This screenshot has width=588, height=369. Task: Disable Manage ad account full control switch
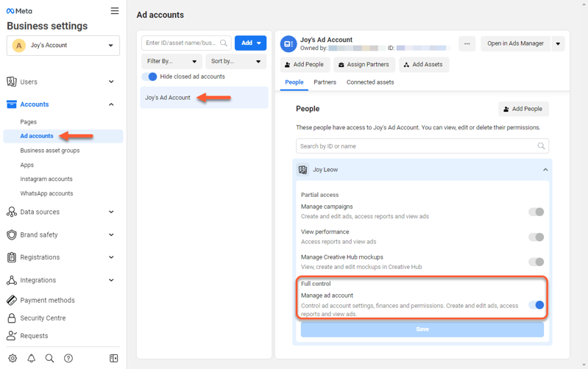click(536, 305)
